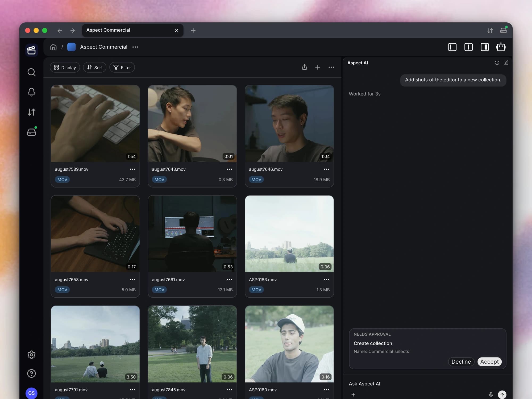
Task: Open chat history in the Aspect AI panel
Action: point(497,63)
